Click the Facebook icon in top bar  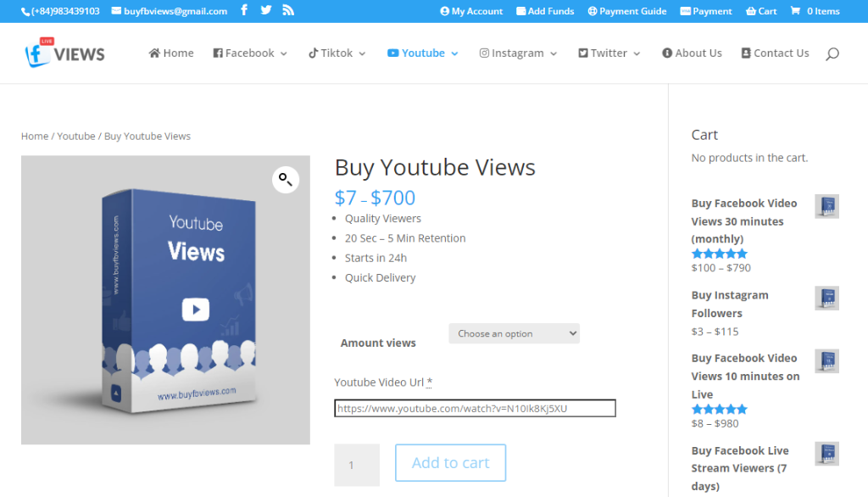[x=244, y=10]
